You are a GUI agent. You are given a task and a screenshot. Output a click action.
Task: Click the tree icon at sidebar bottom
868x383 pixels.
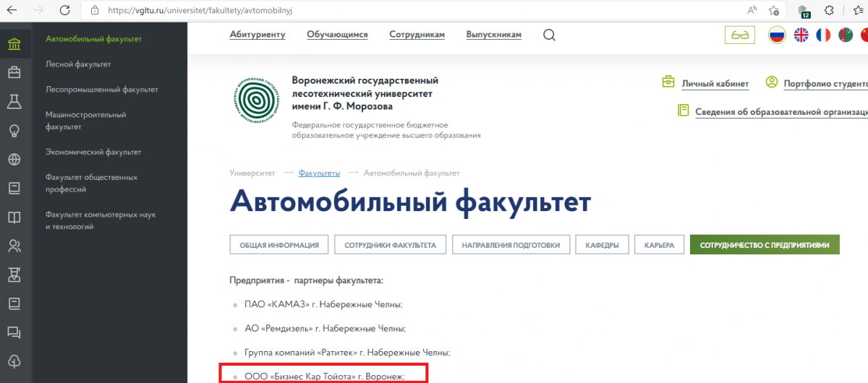[14, 361]
